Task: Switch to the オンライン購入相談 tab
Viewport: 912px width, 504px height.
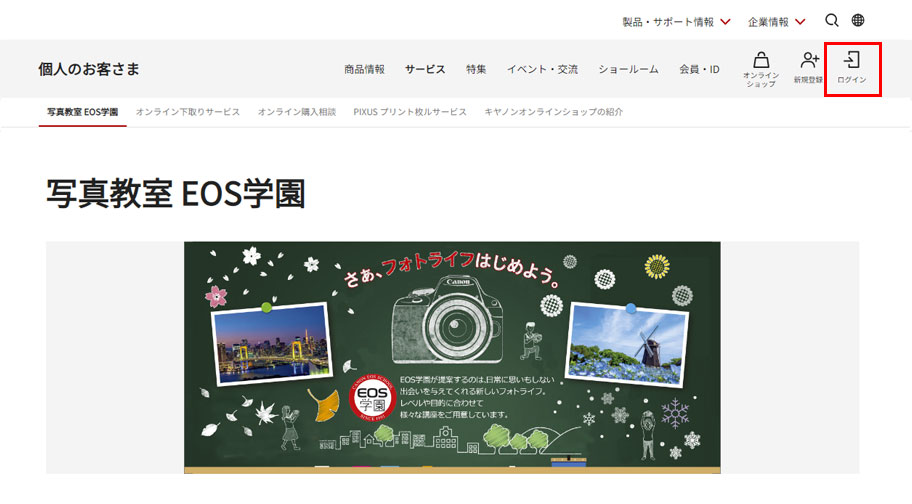Action: click(x=296, y=112)
